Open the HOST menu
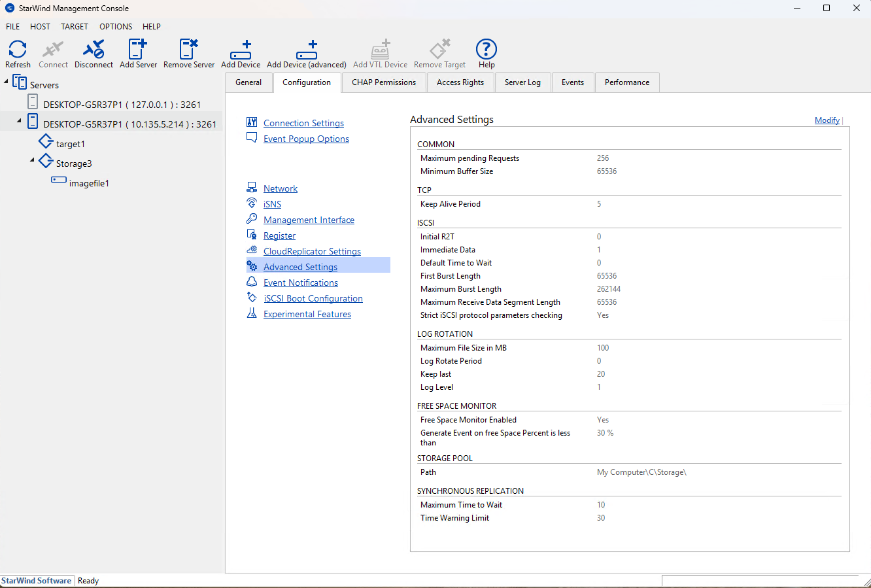The height and width of the screenshot is (588, 871). 40,27
